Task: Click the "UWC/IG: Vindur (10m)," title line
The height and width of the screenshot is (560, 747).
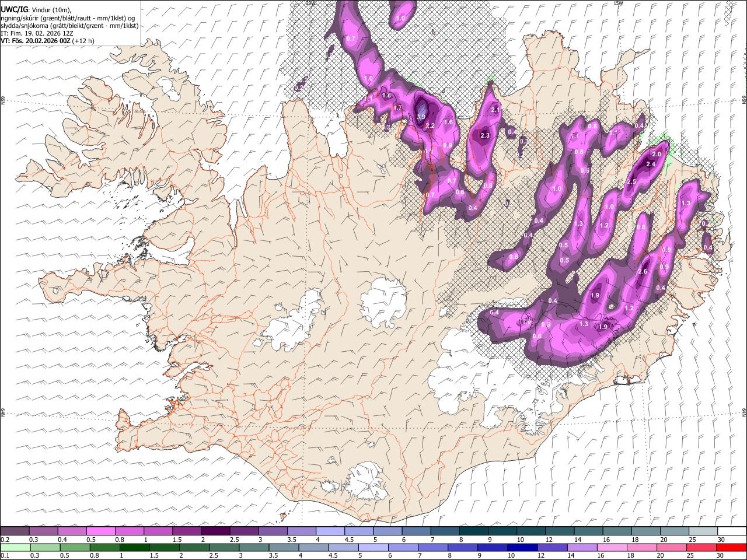Action: (36, 9)
